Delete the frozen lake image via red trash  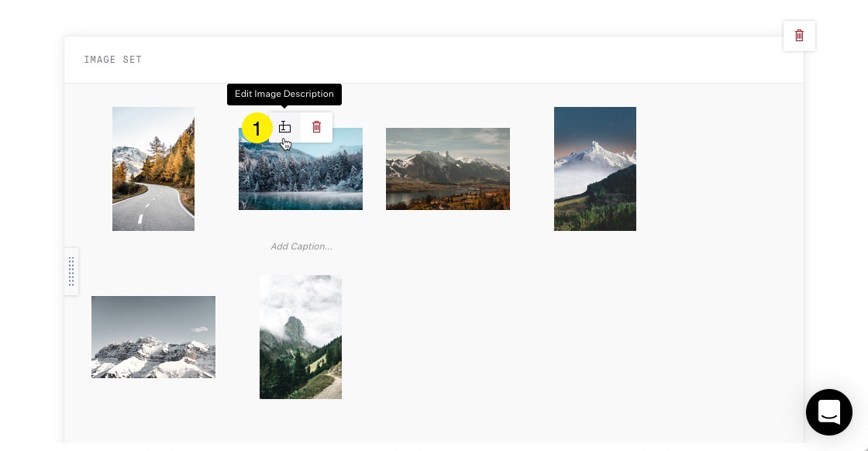(317, 127)
